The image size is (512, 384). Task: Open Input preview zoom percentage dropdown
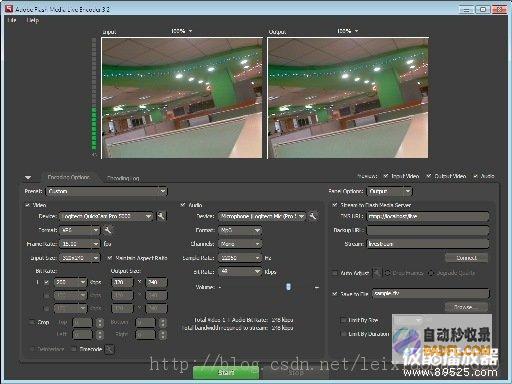coord(182,31)
